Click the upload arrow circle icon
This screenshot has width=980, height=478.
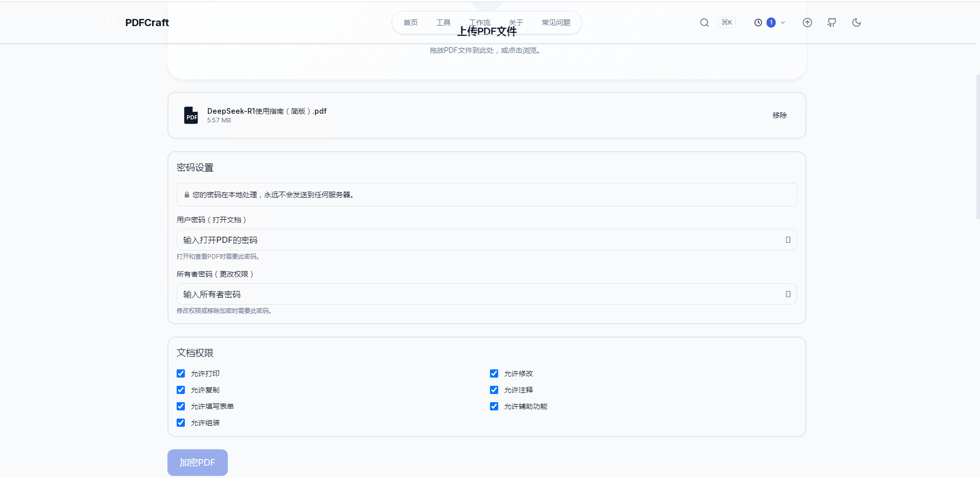(x=807, y=23)
